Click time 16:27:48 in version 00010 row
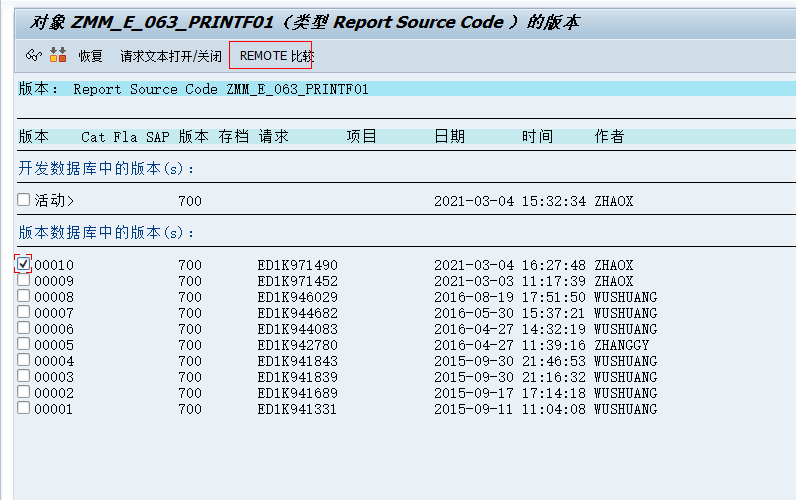 point(554,265)
